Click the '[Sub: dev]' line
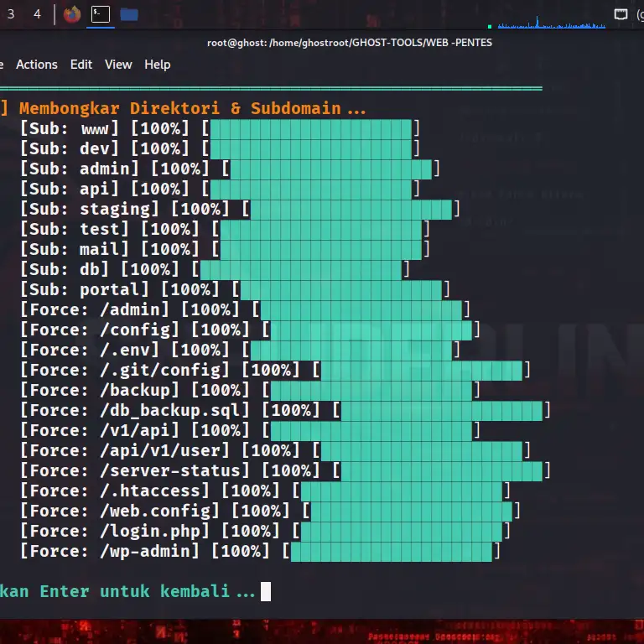This screenshot has height=644, width=644. (220, 148)
